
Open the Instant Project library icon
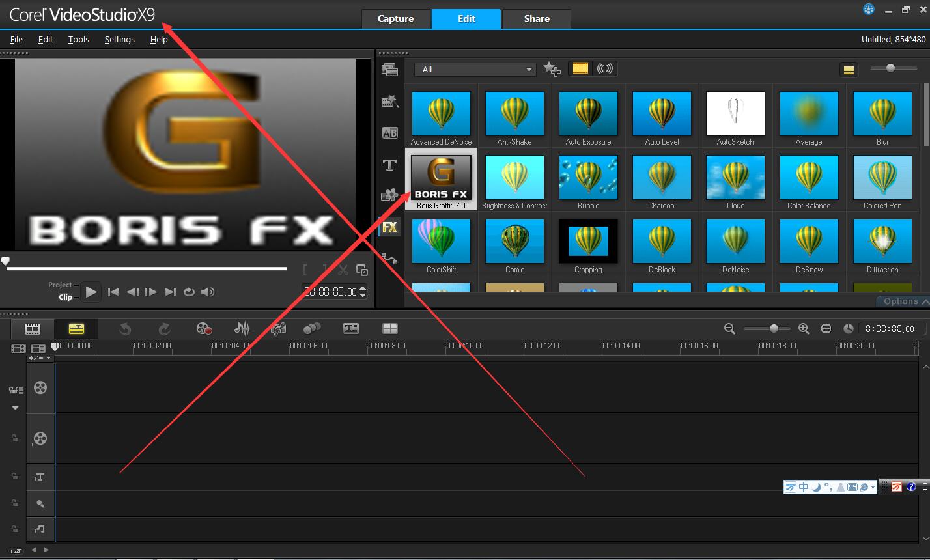click(389, 101)
